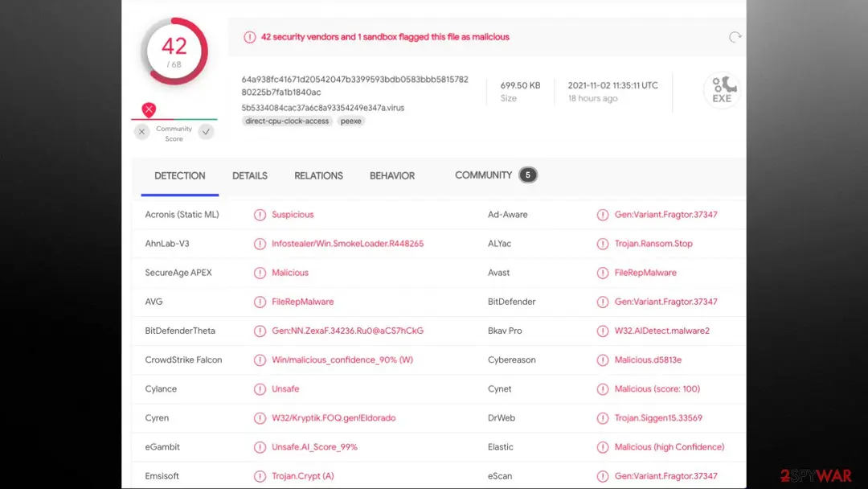Click the file name ending in .virus
This screenshot has width=868, height=489.
point(323,108)
